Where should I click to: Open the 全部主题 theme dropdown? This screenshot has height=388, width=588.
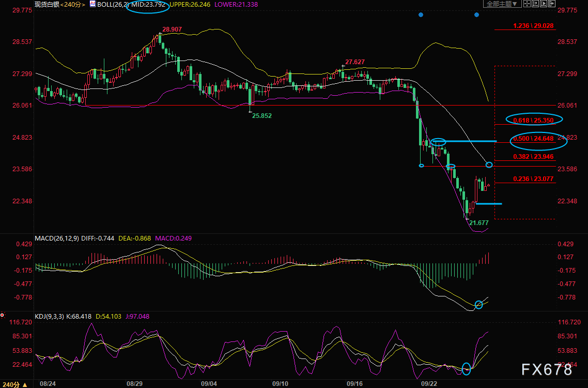pyautogui.click(x=502, y=4)
